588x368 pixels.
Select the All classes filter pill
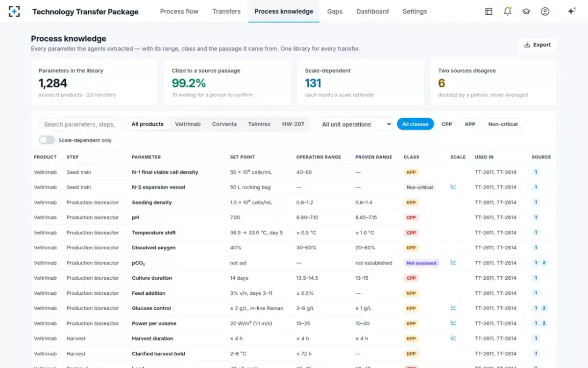(416, 124)
